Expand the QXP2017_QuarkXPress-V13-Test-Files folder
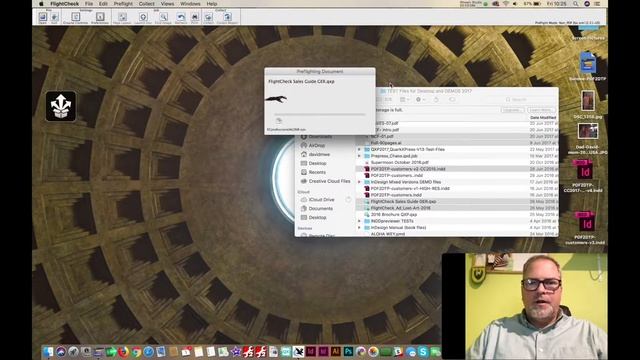 pyautogui.click(x=360, y=149)
